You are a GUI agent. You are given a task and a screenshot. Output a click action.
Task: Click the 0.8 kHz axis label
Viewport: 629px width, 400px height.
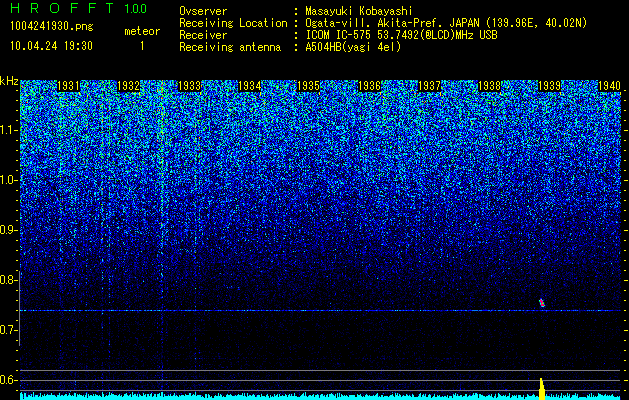point(8,280)
